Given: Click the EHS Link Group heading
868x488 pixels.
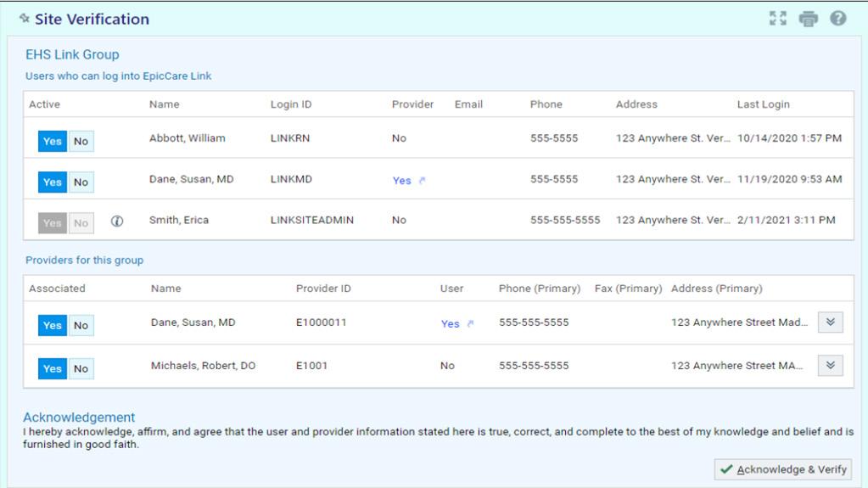Looking at the screenshot, I should pos(72,54).
